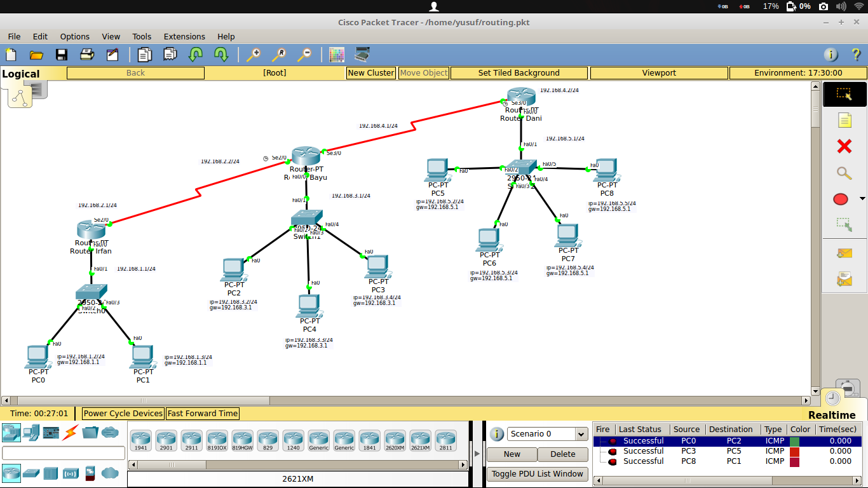Expand the device list with right arrow

coord(477,453)
